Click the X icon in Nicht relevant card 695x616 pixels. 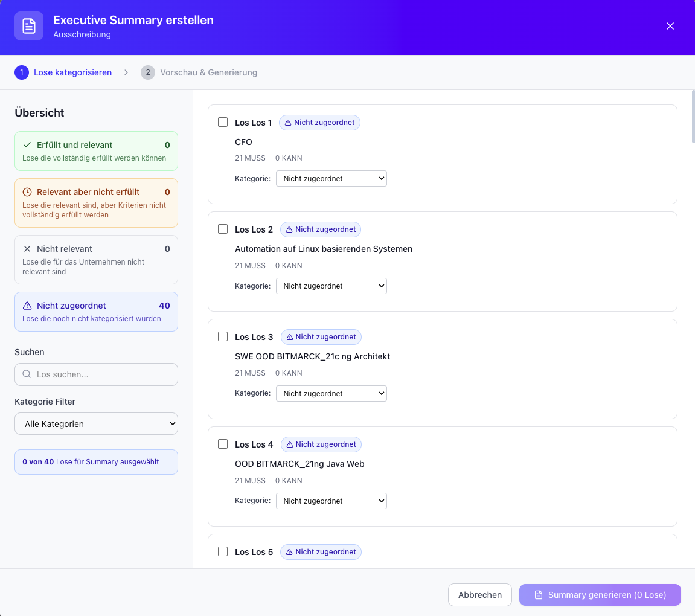tap(27, 249)
